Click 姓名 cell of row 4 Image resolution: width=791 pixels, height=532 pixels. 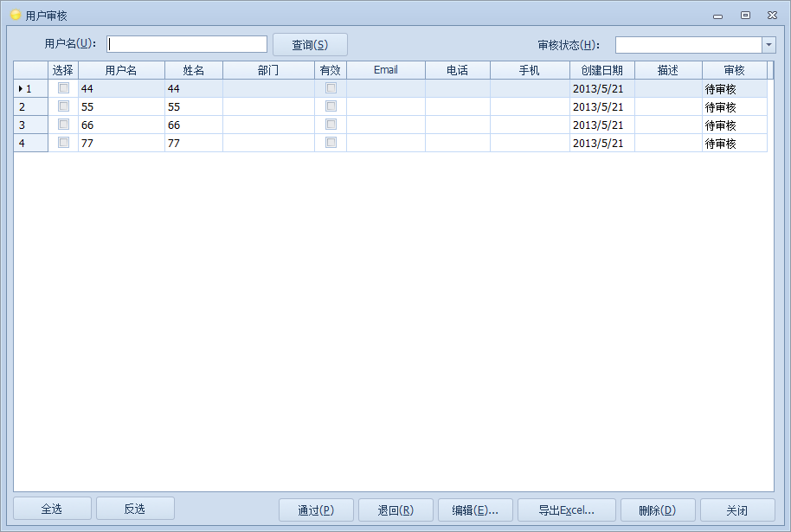(194, 143)
